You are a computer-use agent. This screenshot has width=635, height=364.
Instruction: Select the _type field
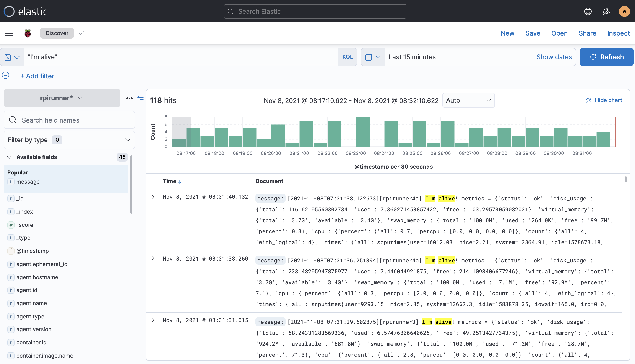tap(23, 238)
